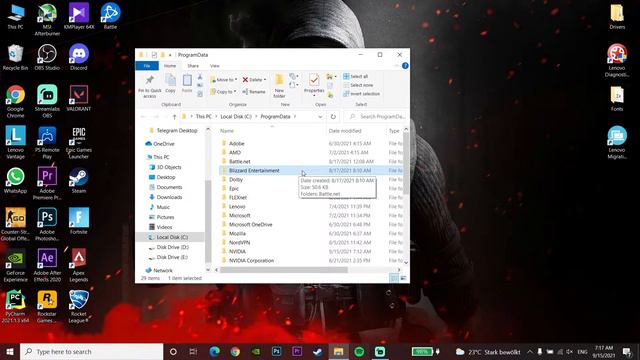Launch OBS Studio from desktop

point(47,58)
